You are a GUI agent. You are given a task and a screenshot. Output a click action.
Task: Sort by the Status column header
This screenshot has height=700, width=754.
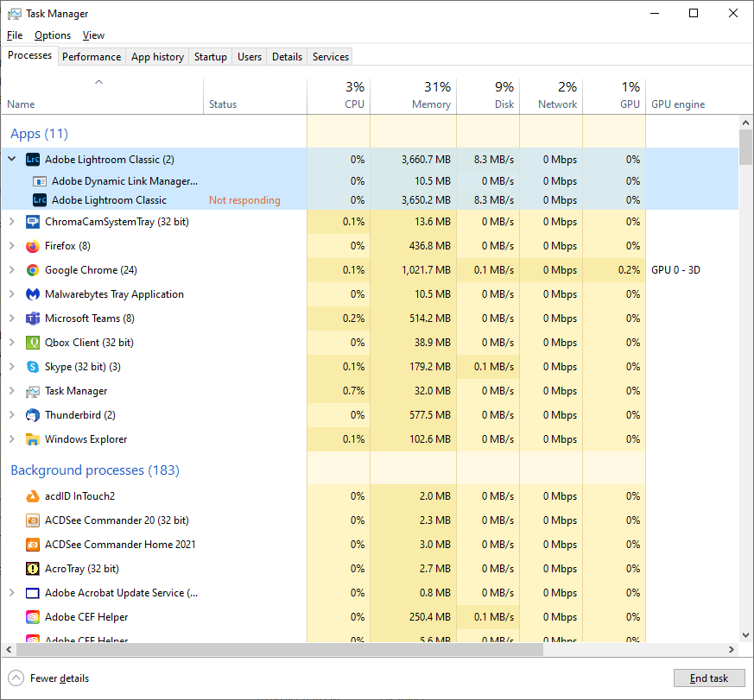point(256,96)
